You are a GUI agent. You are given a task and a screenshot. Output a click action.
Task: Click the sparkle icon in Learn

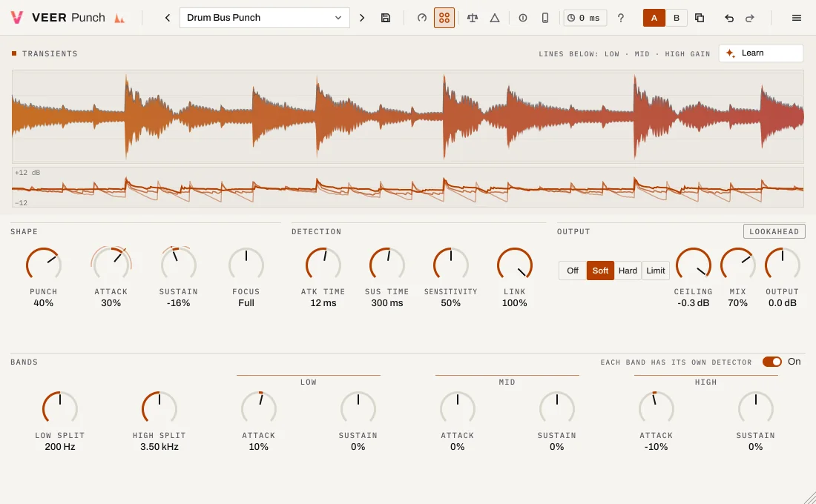[730, 53]
